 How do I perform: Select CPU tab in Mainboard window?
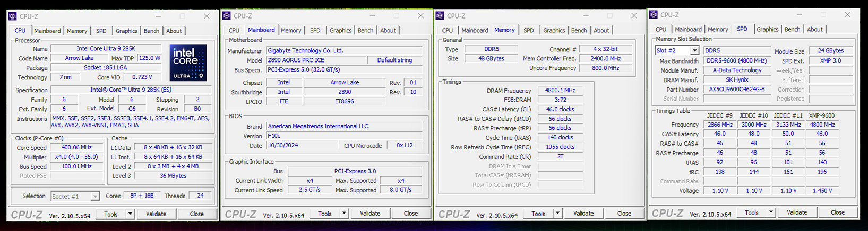pos(234,30)
